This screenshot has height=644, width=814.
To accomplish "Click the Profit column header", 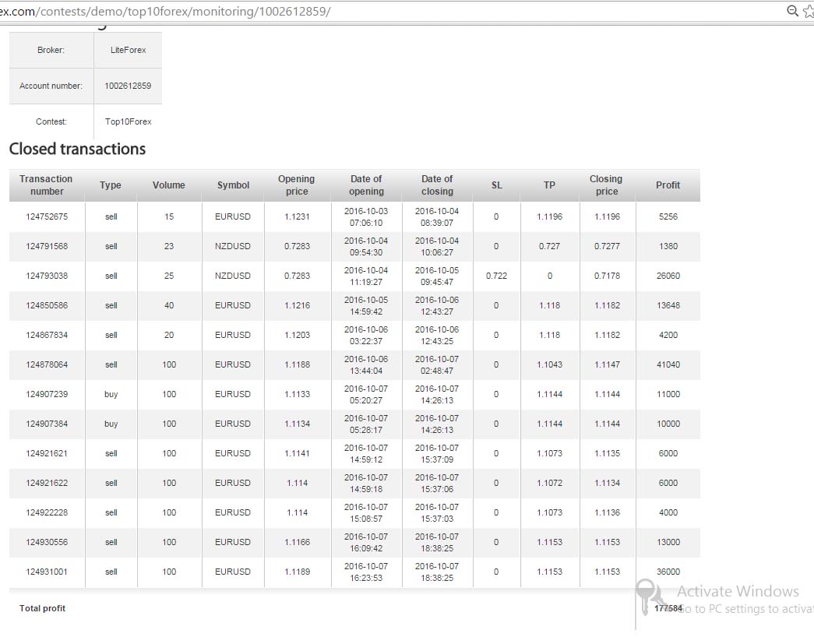I will coord(668,185).
